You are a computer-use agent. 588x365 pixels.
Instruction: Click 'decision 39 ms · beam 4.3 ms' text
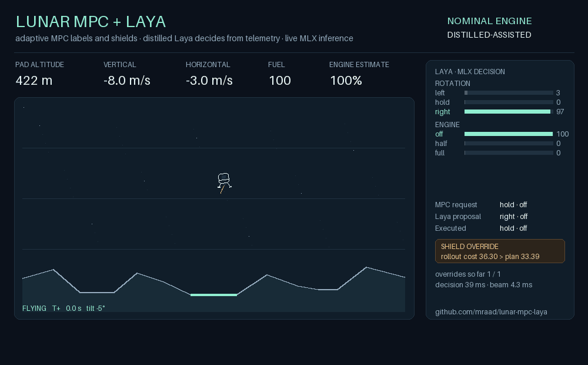point(484,284)
